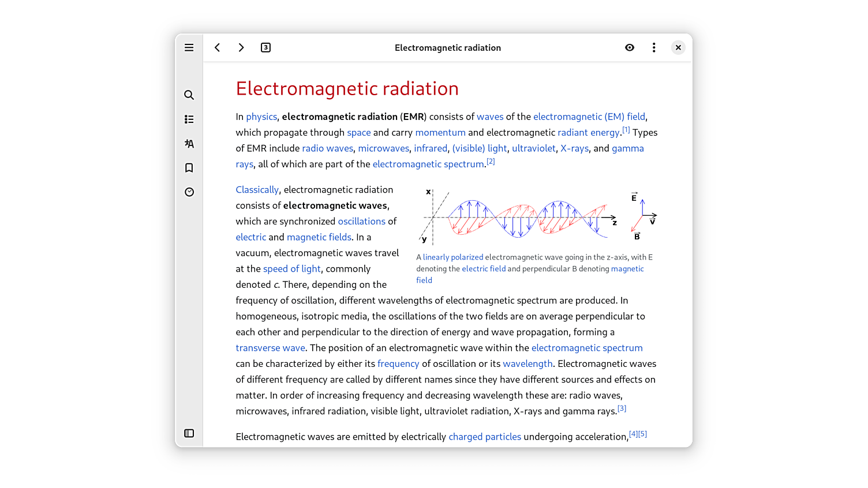Viewport: 868px width, 488px height.
Task: Go back to previous page
Action: [x=218, y=48]
